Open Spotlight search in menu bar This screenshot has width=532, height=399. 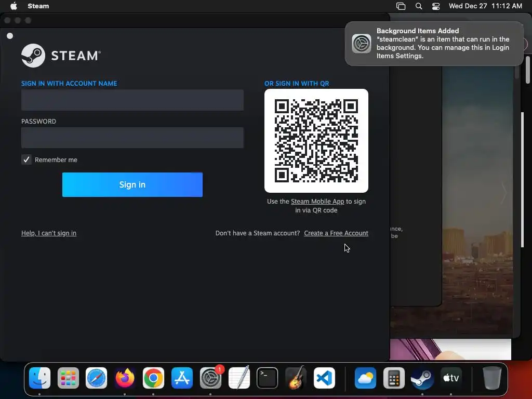419,6
